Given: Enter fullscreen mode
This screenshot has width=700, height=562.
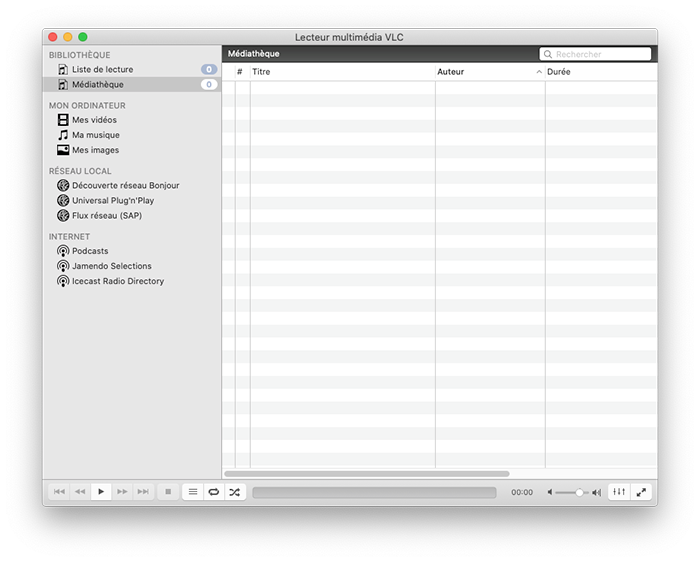Looking at the screenshot, I should 641,492.
